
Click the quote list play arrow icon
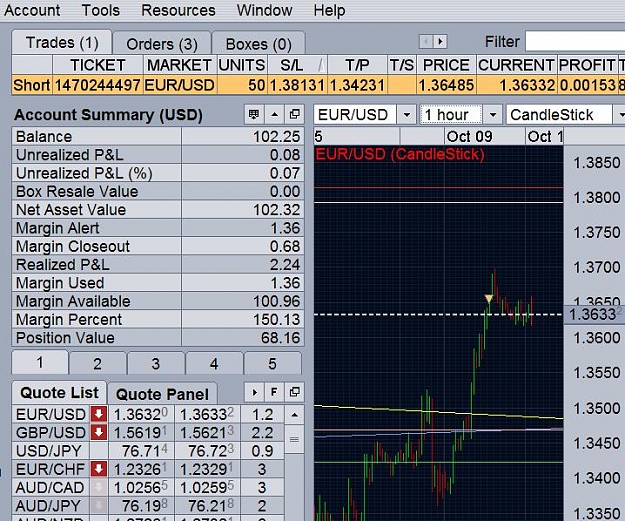coord(254,392)
